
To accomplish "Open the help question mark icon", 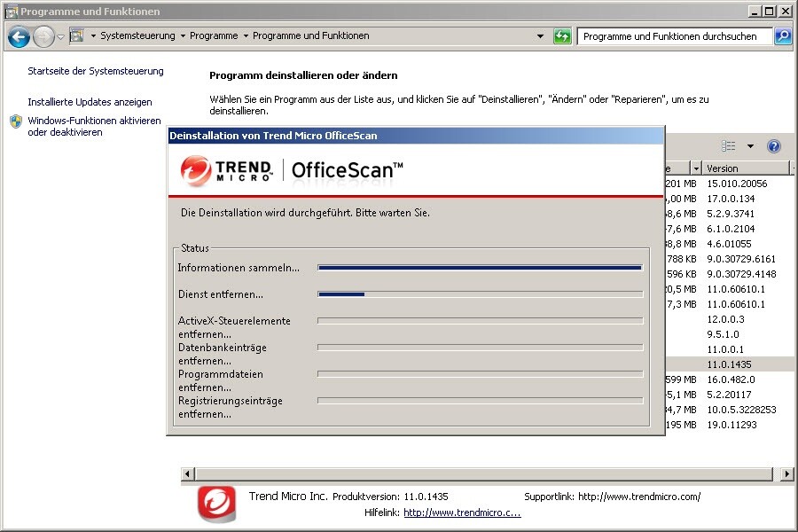I will [773, 146].
